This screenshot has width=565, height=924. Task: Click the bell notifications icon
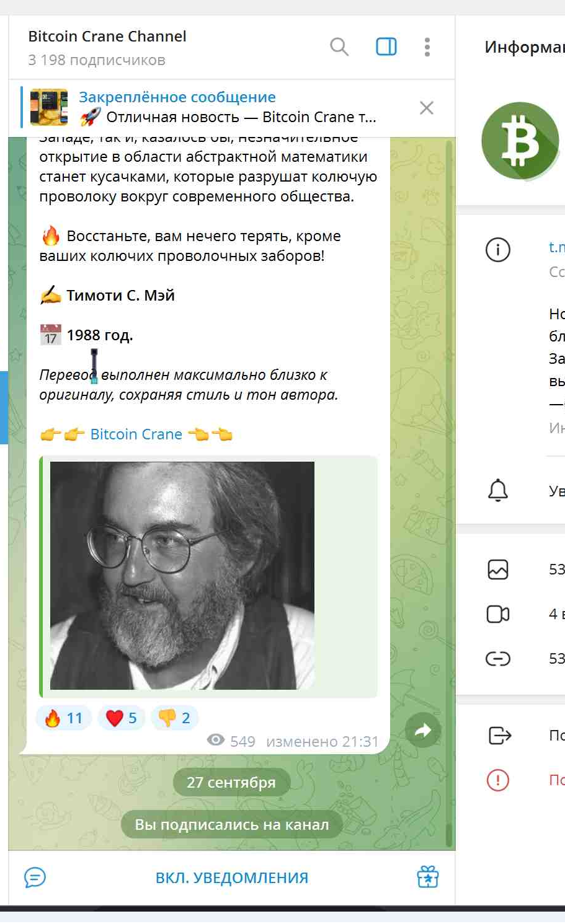[498, 490]
